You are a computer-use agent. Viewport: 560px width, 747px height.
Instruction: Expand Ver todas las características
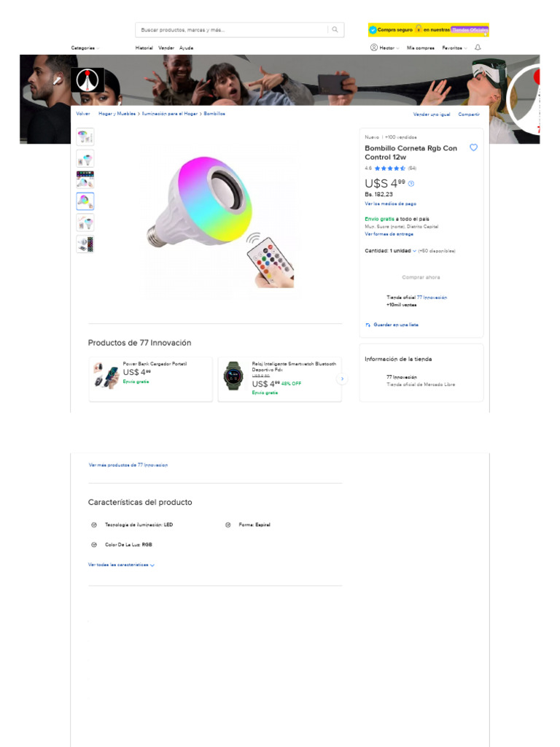(x=121, y=565)
